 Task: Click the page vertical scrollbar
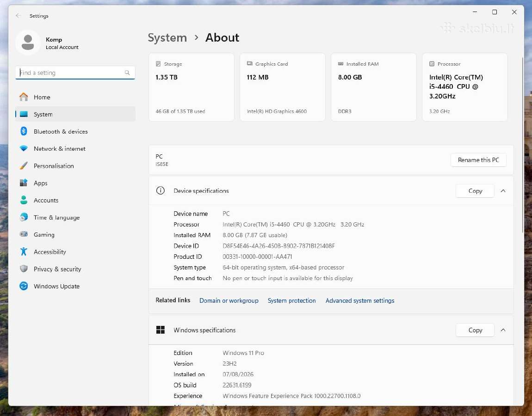[523, 145]
